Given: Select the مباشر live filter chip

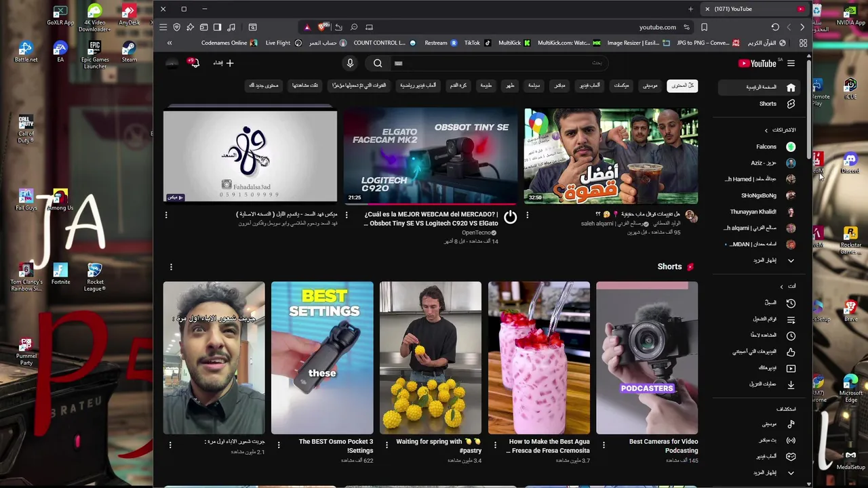Looking at the screenshot, I should point(559,85).
